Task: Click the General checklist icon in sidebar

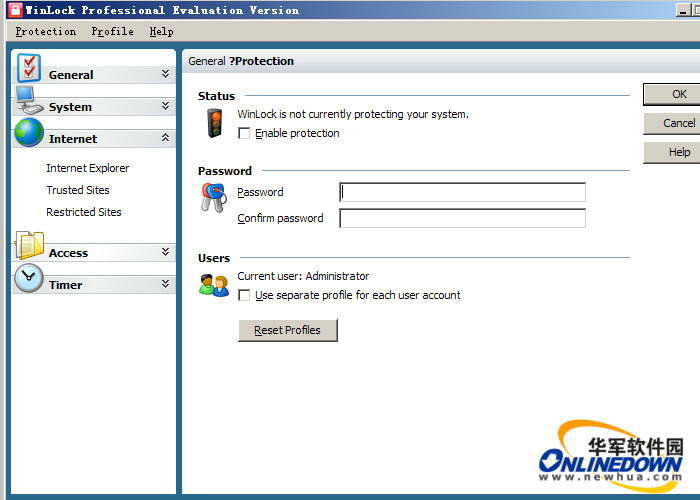Action: (x=29, y=68)
